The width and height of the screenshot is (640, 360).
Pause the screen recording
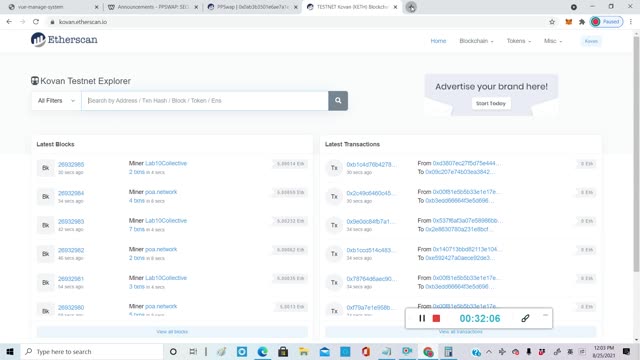click(422, 318)
